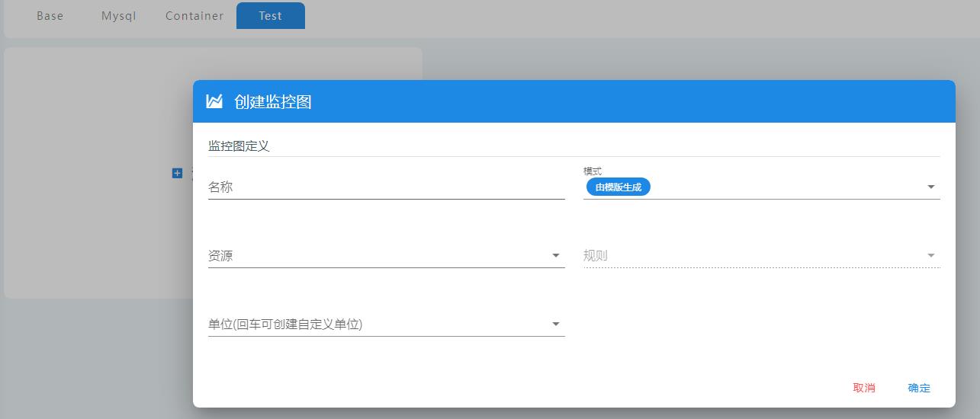Select the Container tab
The height and width of the screenshot is (419, 980).
pyautogui.click(x=194, y=16)
